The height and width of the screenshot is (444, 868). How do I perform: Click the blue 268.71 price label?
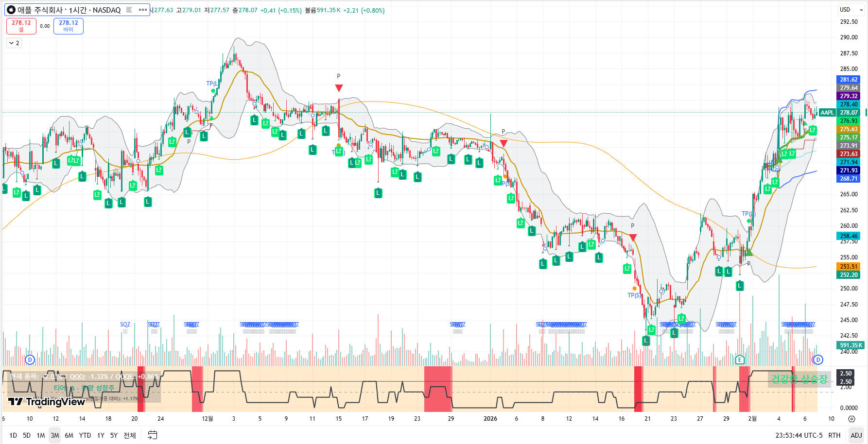coord(849,179)
